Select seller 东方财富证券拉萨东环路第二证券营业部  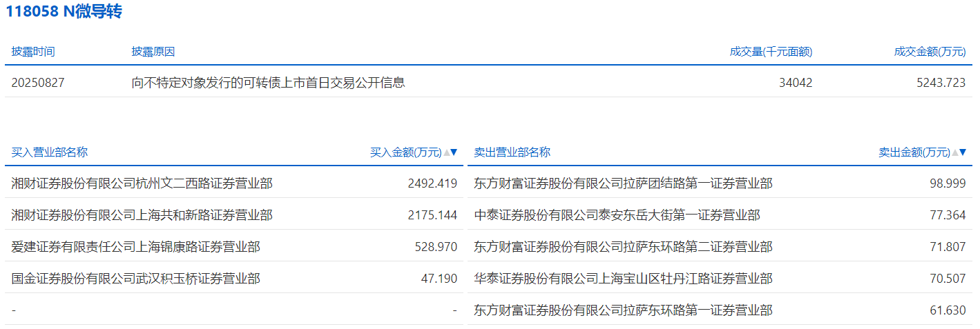tap(623, 247)
